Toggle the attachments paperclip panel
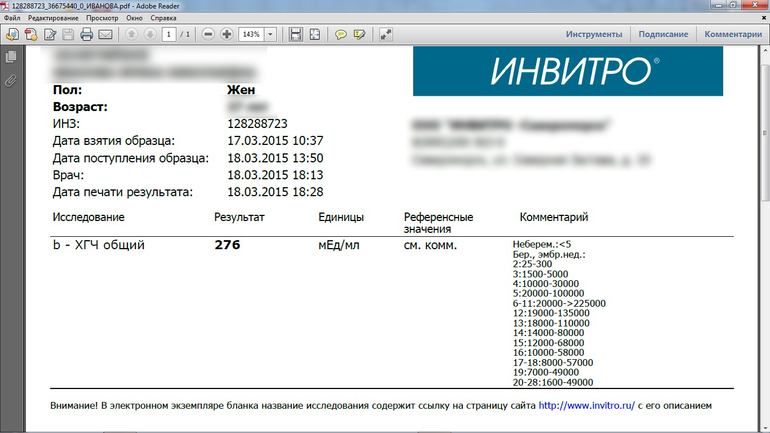The height and width of the screenshot is (433, 770). coord(11,81)
